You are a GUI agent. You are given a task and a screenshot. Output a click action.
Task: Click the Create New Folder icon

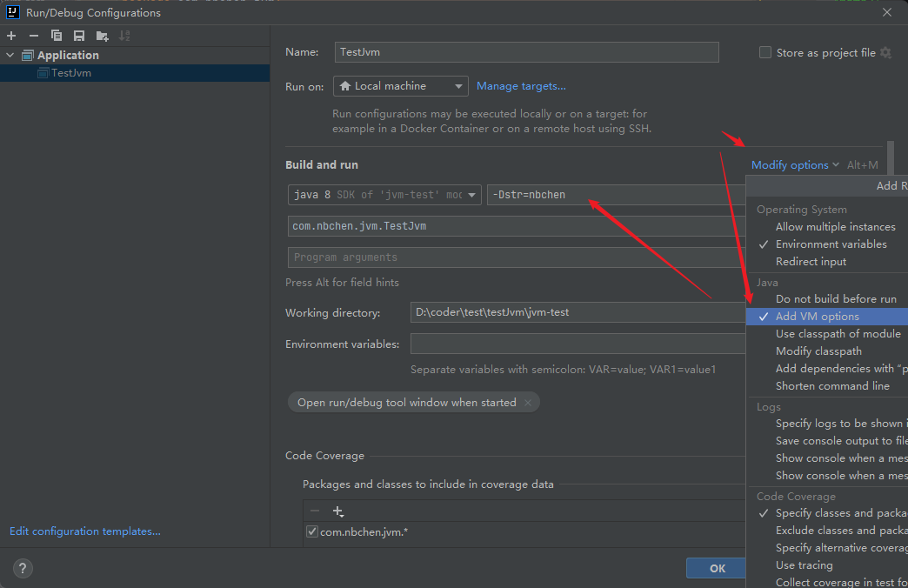(103, 36)
